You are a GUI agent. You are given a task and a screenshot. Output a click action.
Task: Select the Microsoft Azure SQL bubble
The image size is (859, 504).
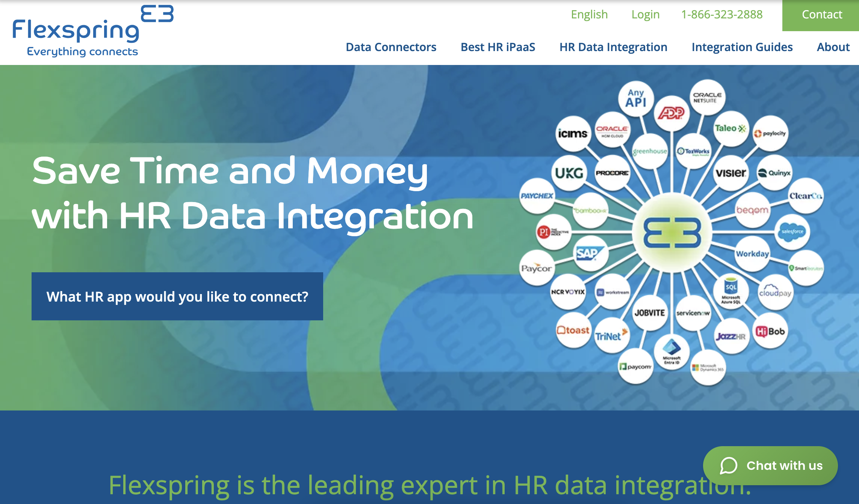coord(730,292)
